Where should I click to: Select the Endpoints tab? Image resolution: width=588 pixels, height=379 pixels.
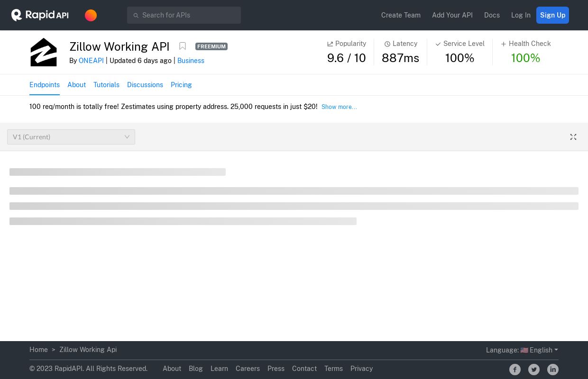(x=45, y=85)
